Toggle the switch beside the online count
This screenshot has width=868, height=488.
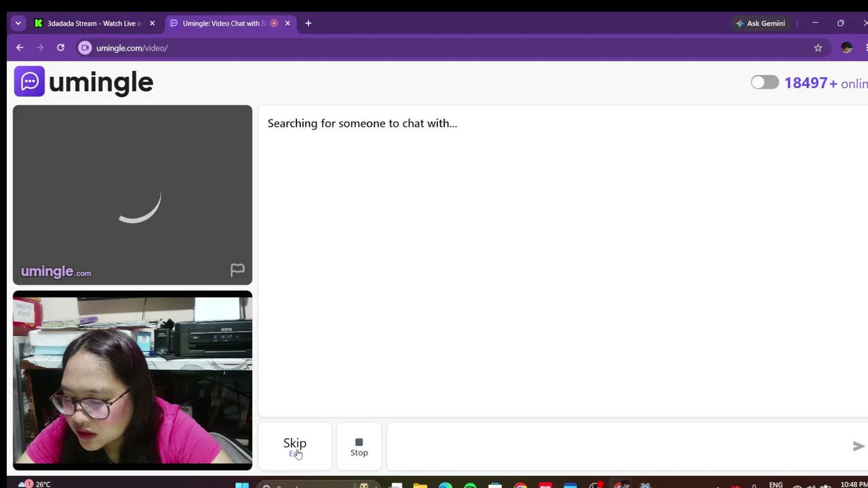point(765,82)
